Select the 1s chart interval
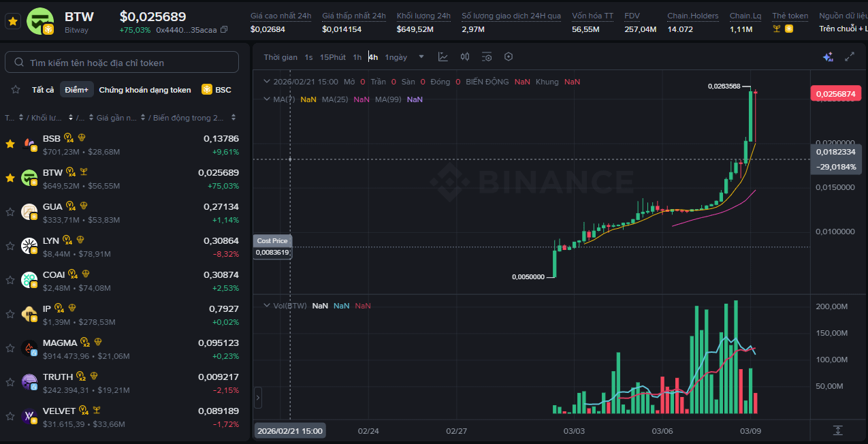The image size is (868, 444). pyautogui.click(x=309, y=57)
